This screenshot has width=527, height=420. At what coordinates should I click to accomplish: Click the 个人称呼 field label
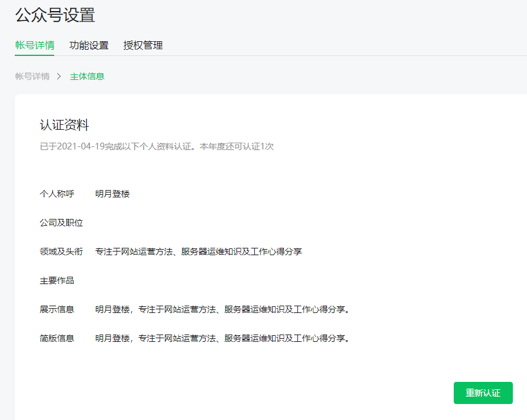tap(57, 194)
